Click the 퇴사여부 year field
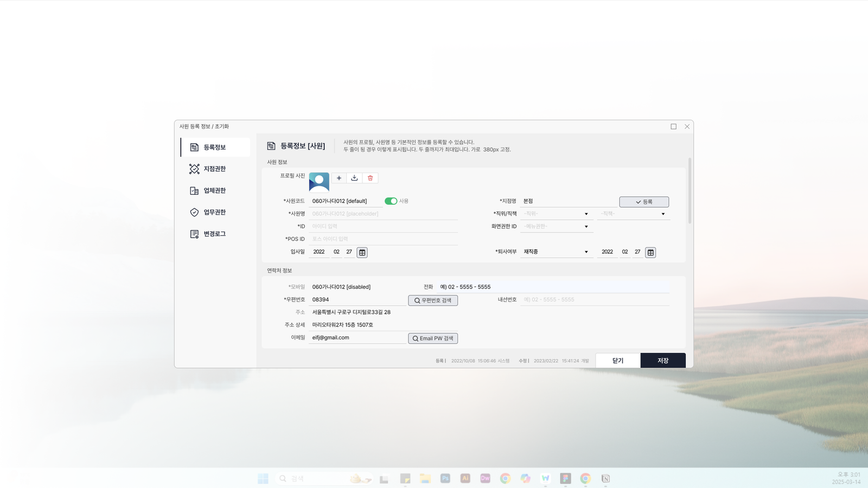868x488 pixels. tap(608, 252)
